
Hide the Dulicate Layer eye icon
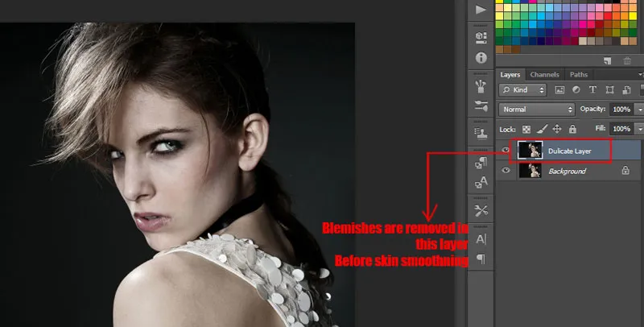tap(506, 150)
